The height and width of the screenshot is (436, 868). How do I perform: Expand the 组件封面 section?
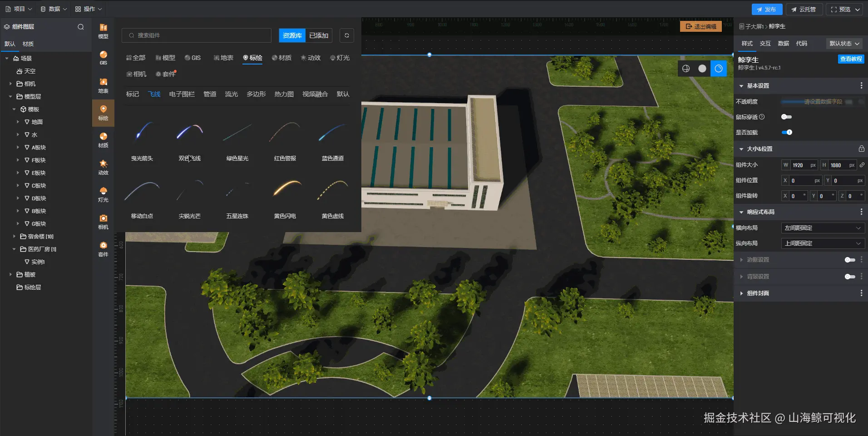(741, 293)
